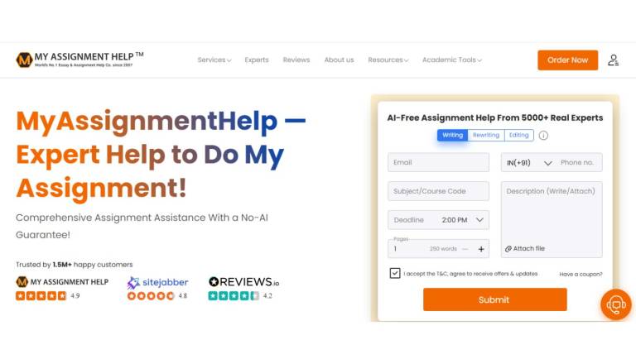
Task: Focus the Email input field
Action: [438, 162]
